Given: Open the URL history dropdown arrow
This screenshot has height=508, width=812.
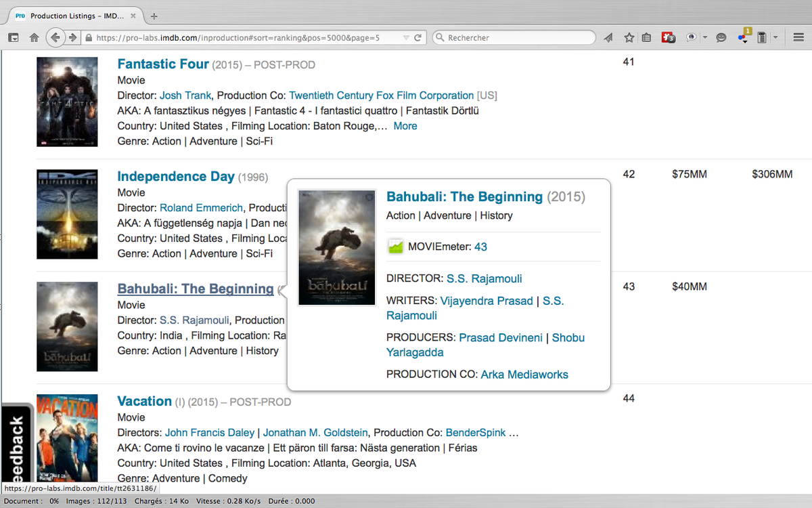Looking at the screenshot, I should 405,38.
